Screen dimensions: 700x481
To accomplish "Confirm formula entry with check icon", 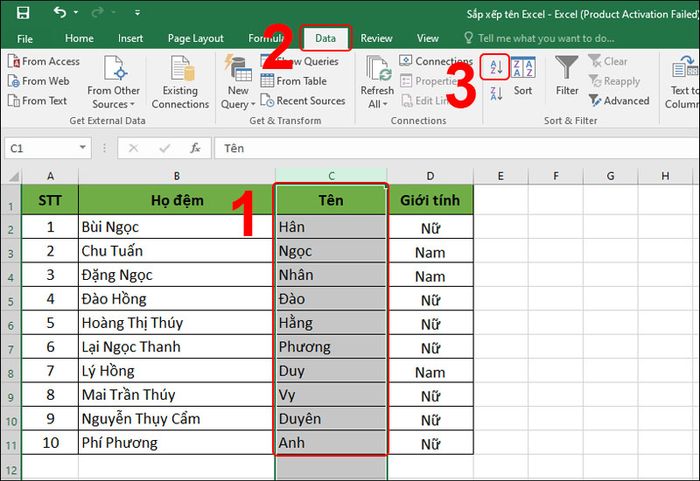I will [165, 148].
